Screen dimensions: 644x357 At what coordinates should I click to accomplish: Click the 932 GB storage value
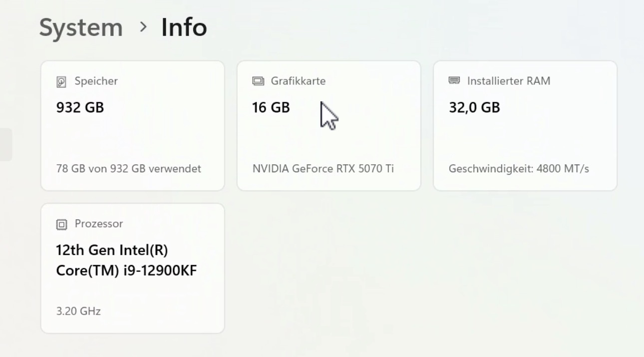[80, 107]
